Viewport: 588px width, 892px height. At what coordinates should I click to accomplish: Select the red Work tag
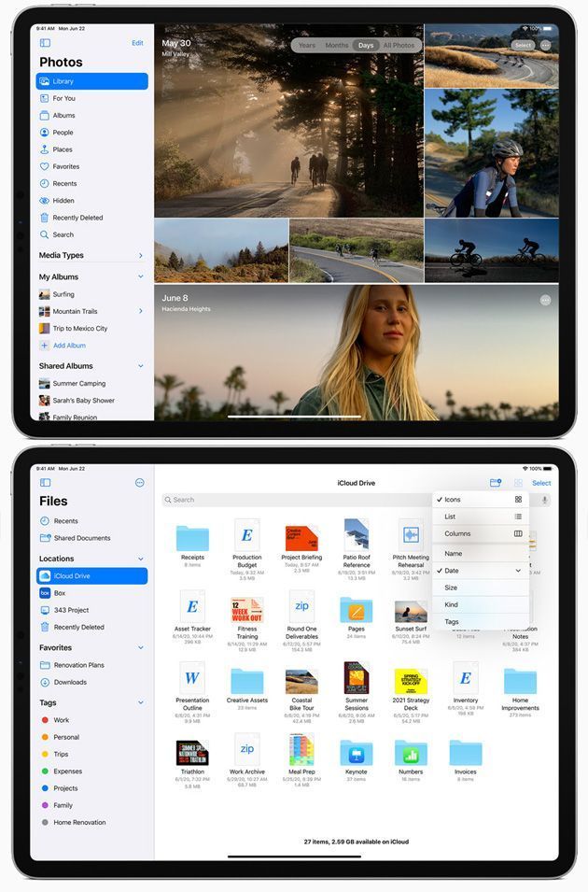61,720
